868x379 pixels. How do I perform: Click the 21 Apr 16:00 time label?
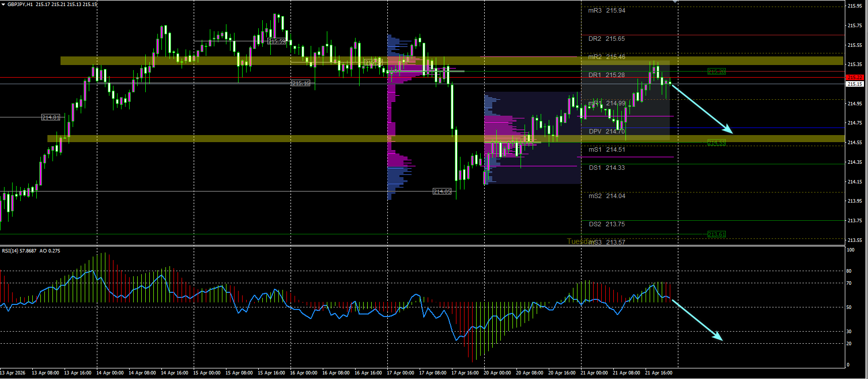[659, 373]
